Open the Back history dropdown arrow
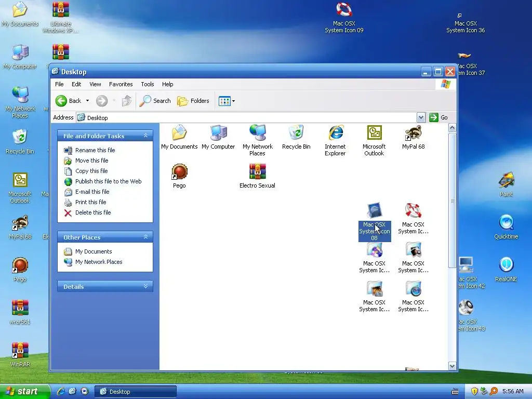Image resolution: width=532 pixels, height=399 pixels. click(x=87, y=101)
